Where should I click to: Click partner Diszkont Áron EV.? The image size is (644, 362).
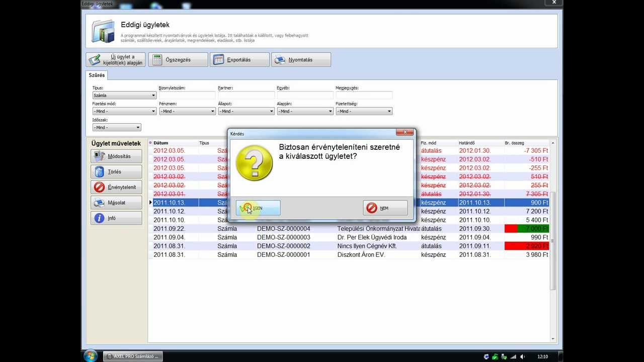click(361, 255)
